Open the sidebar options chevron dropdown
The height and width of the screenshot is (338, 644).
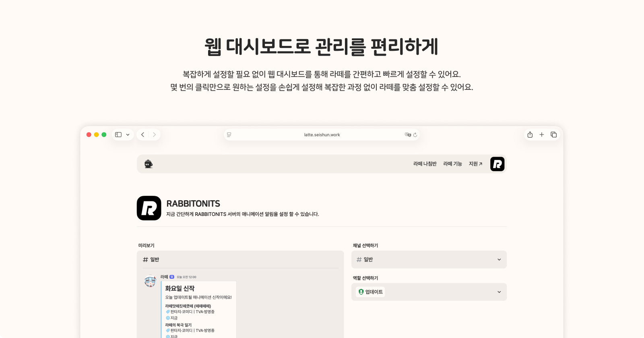128,135
